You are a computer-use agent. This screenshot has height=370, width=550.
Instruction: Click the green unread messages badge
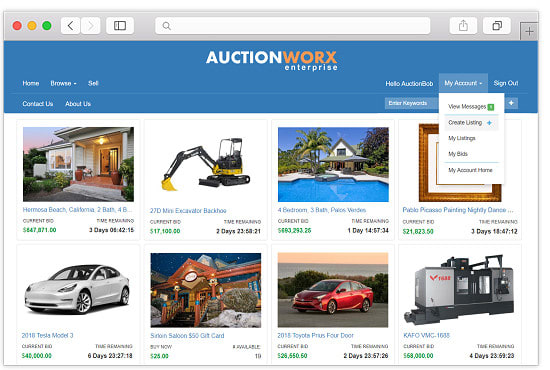(491, 107)
